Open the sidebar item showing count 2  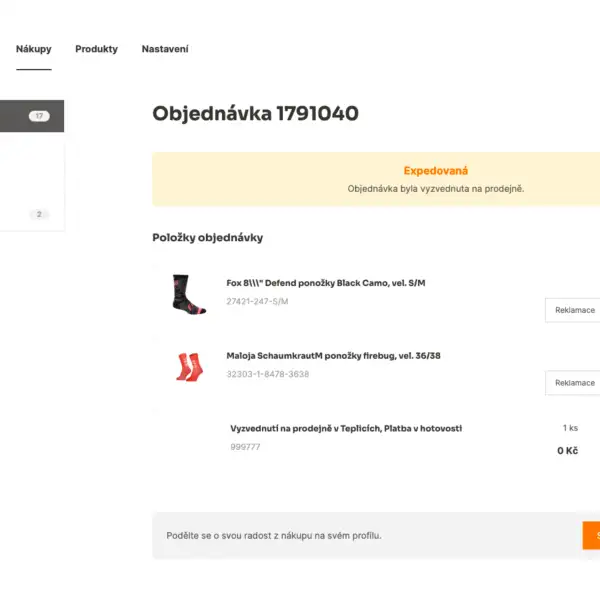[x=32, y=214]
